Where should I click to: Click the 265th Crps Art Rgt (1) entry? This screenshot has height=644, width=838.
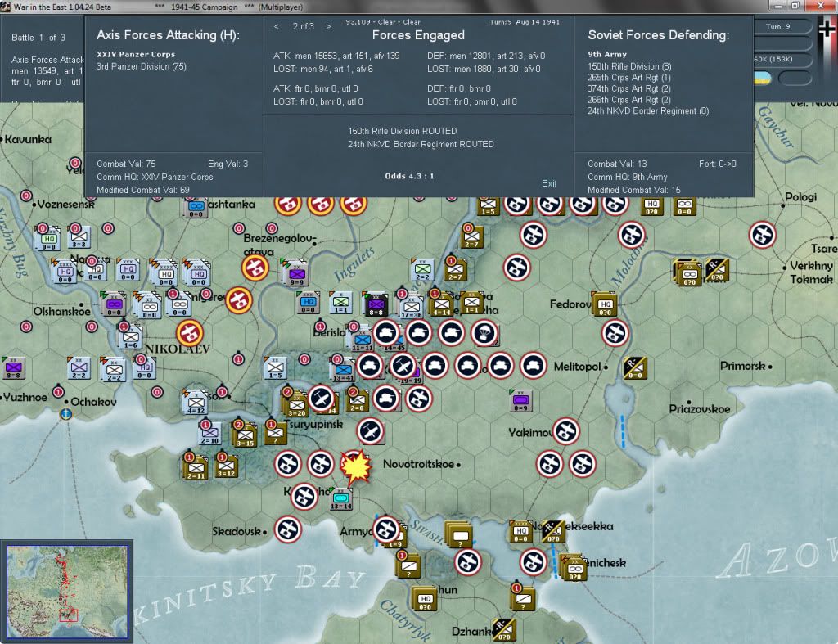629,78
